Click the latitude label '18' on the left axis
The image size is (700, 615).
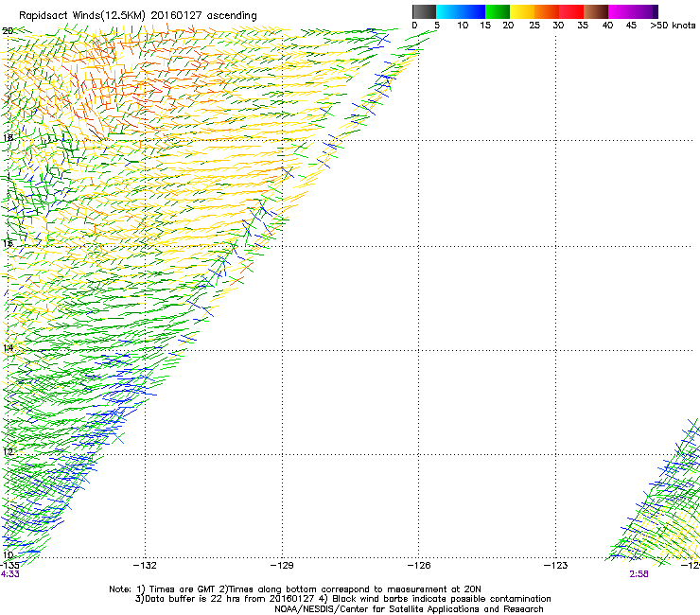click(x=8, y=137)
